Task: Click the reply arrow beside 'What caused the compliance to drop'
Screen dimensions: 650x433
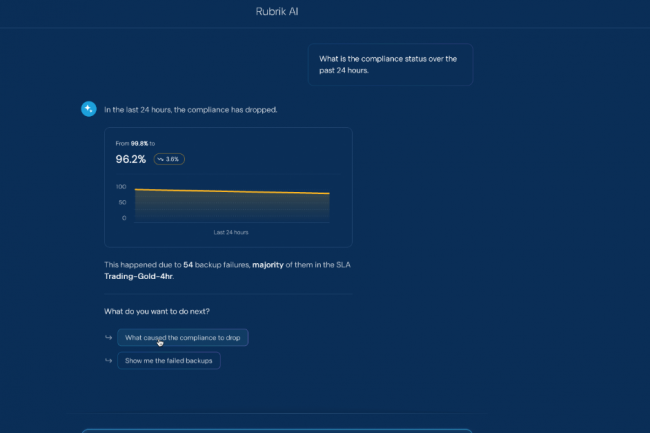Action: tap(109, 337)
